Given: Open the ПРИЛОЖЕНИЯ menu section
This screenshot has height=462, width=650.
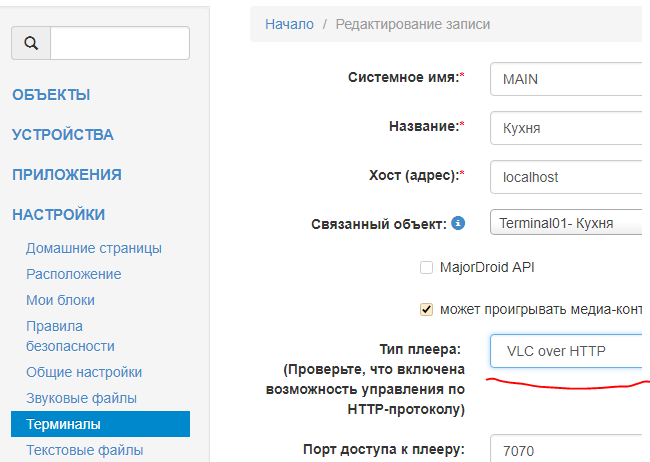Looking at the screenshot, I should [x=67, y=175].
